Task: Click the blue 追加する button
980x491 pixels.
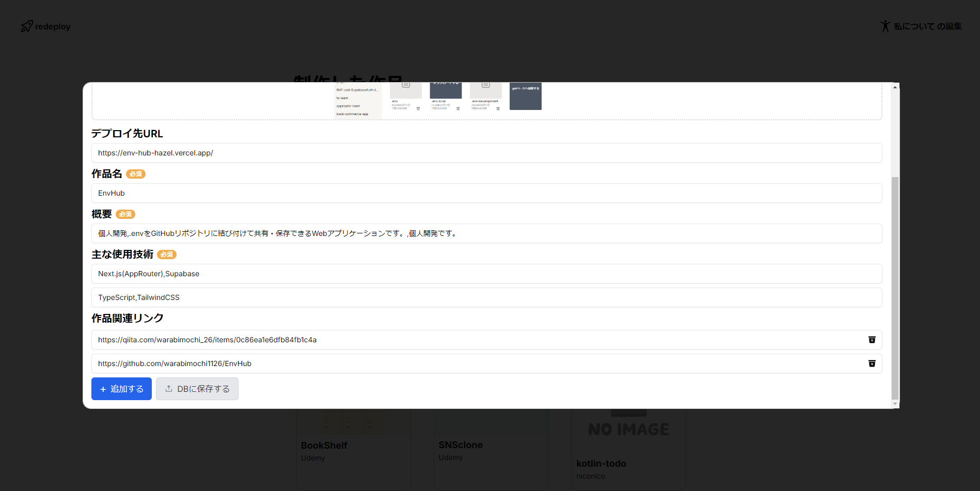Action: click(121, 389)
